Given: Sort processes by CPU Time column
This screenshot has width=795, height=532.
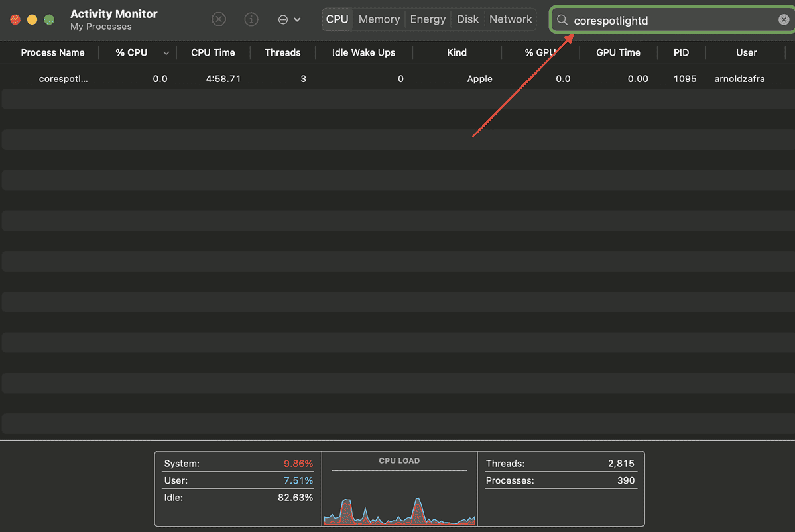Looking at the screenshot, I should coord(213,52).
